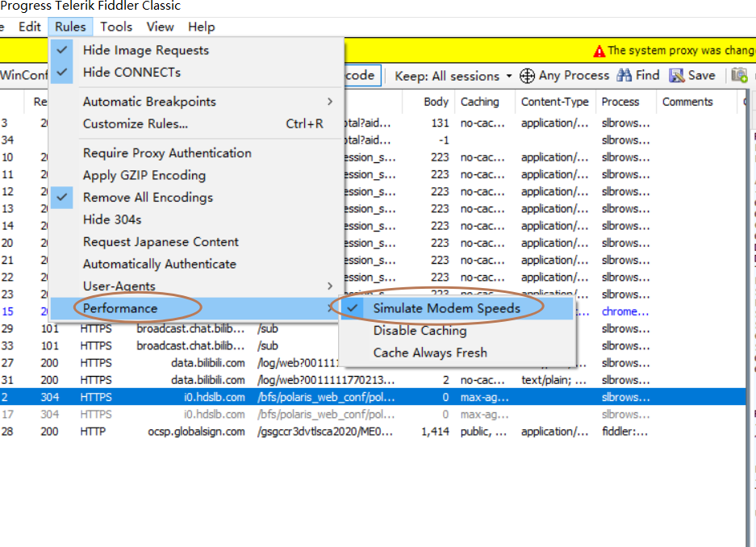Click the Any Process crosshair icon

tap(527, 76)
